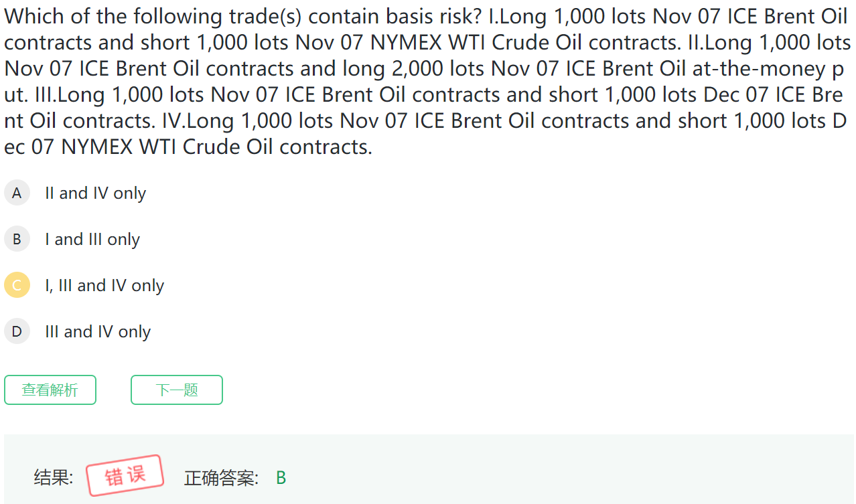Viewport: 856px width, 504px height.
Task: Open the 查看解析 explanation button
Action: tap(50, 390)
